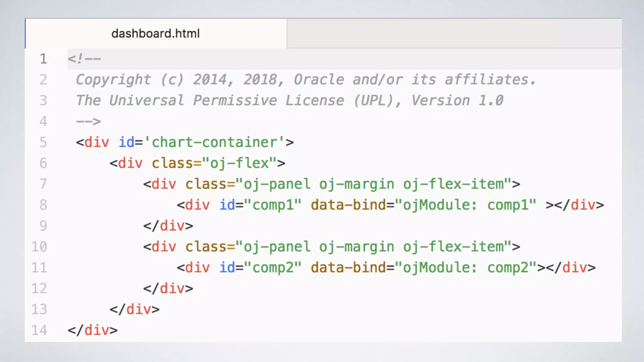Click the comment opener on line 1
Viewport: 644px width, 362px height.
84,59
